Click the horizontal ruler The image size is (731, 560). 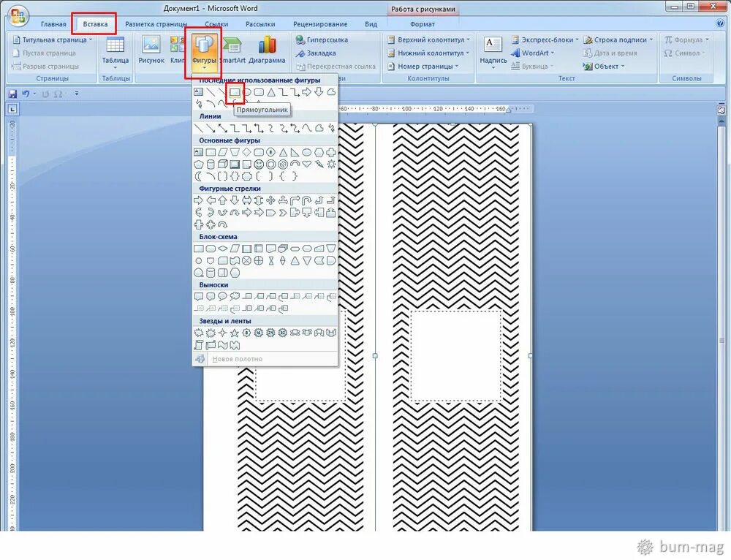pyautogui.click(x=436, y=109)
